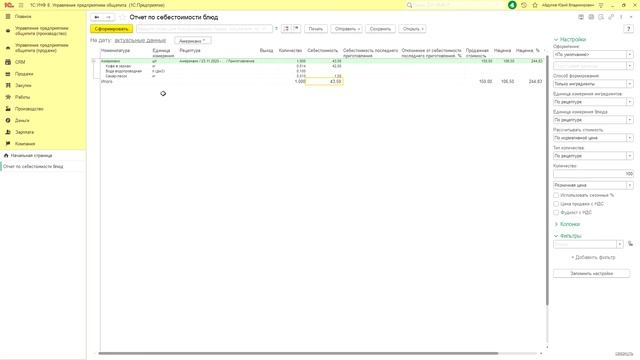The width and height of the screenshot is (640, 360).
Task: Open the Розничная цена dropdown
Action: coord(630,185)
